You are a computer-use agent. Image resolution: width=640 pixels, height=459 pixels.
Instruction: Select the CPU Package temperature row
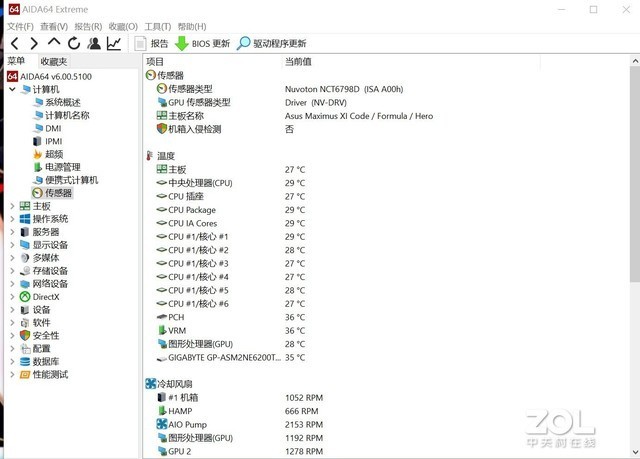pos(231,210)
